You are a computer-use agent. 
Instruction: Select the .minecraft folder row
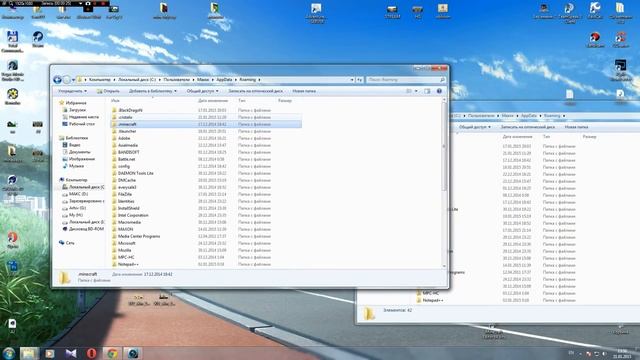tap(206, 124)
